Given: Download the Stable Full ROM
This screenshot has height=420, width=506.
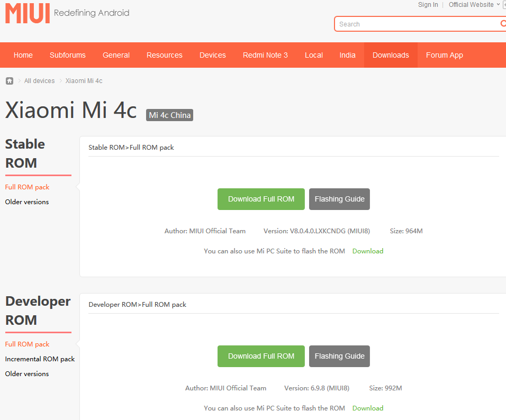Looking at the screenshot, I should [x=261, y=199].
